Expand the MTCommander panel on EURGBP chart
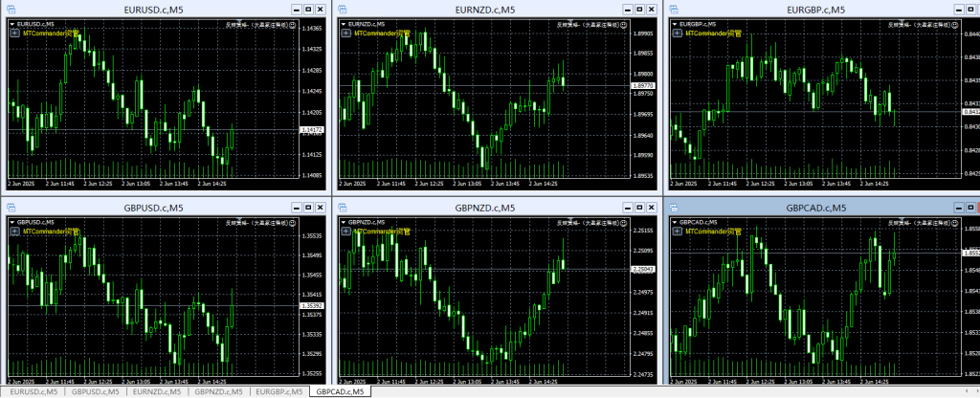The height and width of the screenshot is (398, 980). [676, 33]
